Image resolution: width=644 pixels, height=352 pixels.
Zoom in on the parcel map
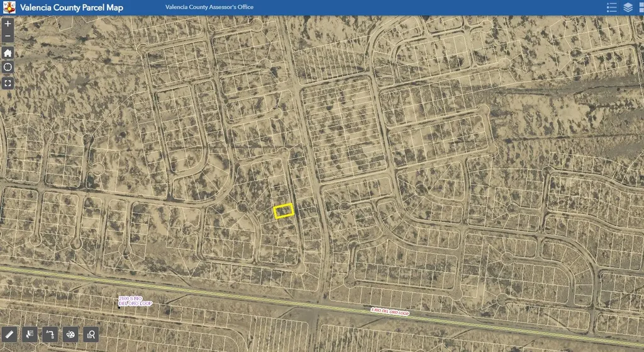click(8, 23)
